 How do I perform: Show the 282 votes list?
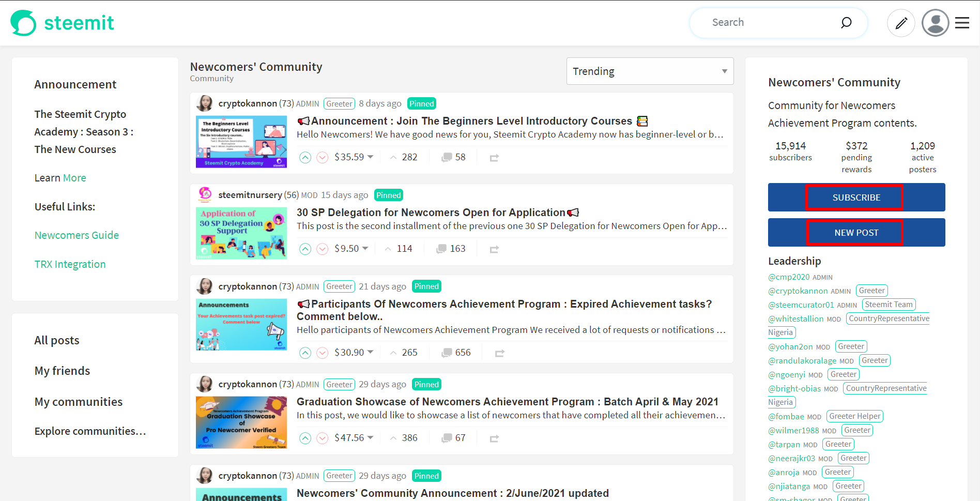pyautogui.click(x=404, y=157)
